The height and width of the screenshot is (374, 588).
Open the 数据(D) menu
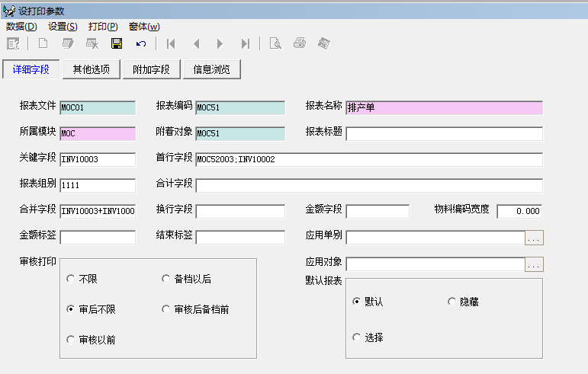(x=21, y=26)
